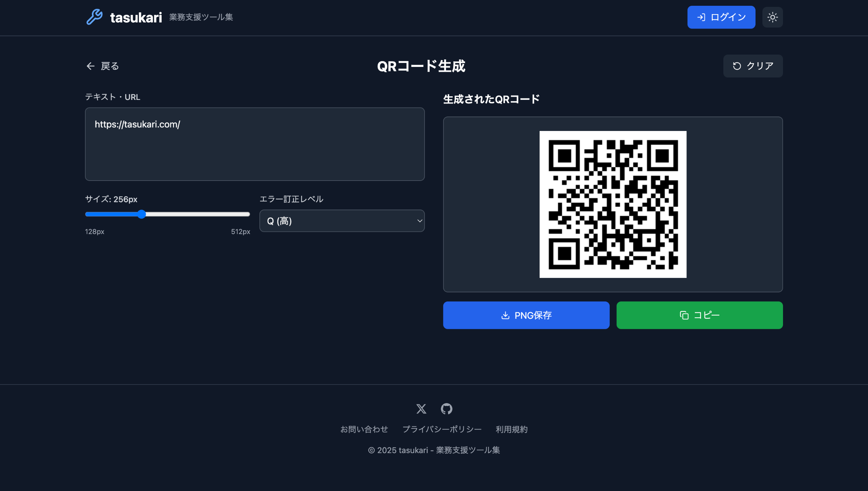Click the generated QR code image
The image size is (868, 491).
pos(613,204)
